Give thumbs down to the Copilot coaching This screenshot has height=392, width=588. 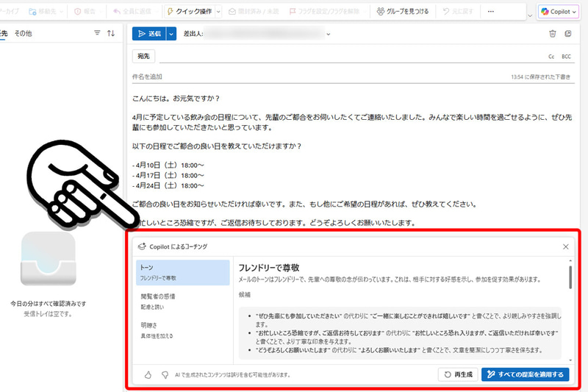click(165, 374)
